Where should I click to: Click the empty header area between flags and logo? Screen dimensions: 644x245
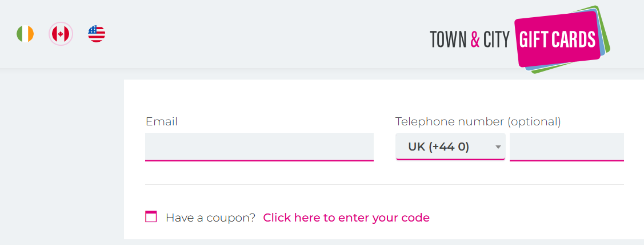coord(267,34)
